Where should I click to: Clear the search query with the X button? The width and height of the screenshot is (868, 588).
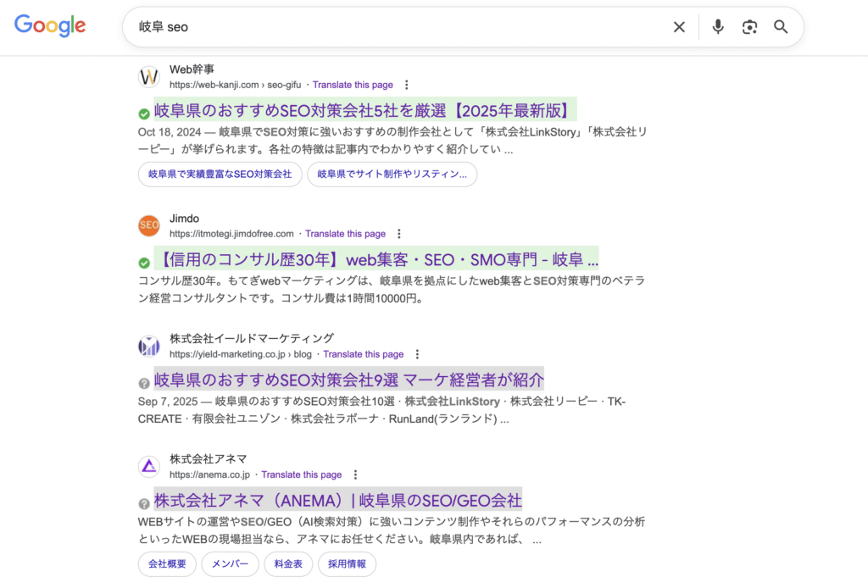coord(679,26)
